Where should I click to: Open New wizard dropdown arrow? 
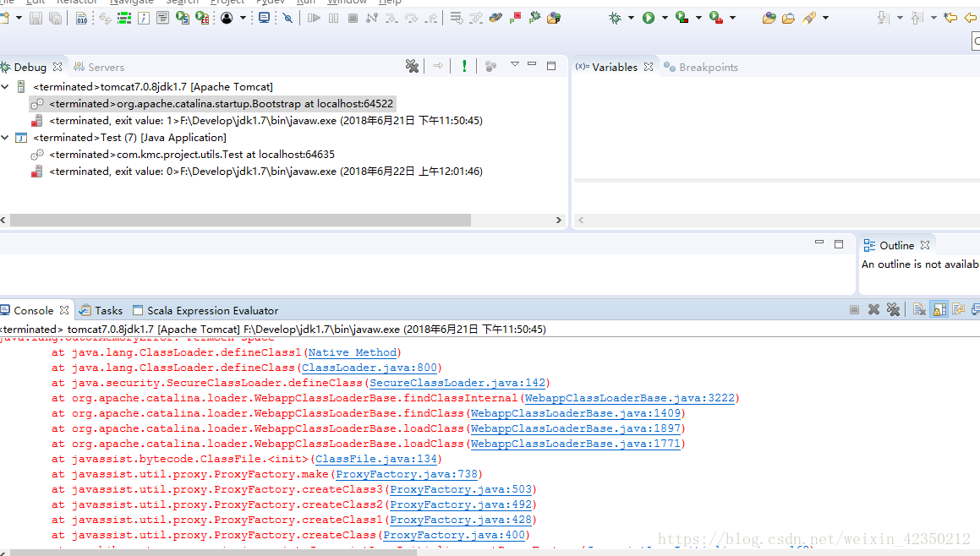pyautogui.click(x=19, y=18)
